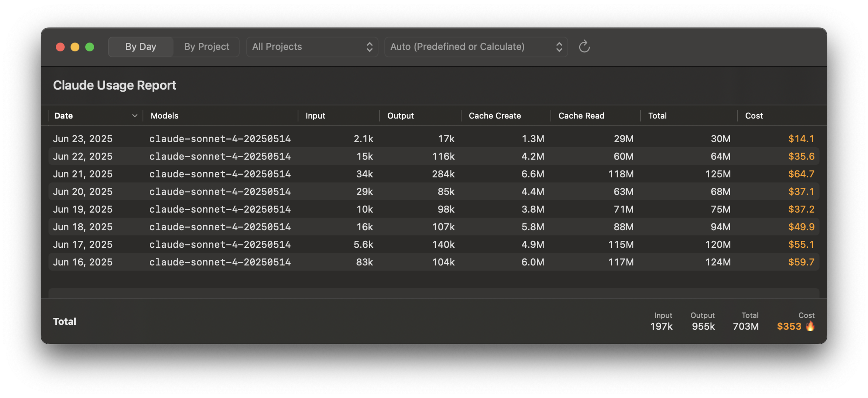Click the $353 total cost summary
The width and height of the screenshot is (868, 398).
coord(789,326)
